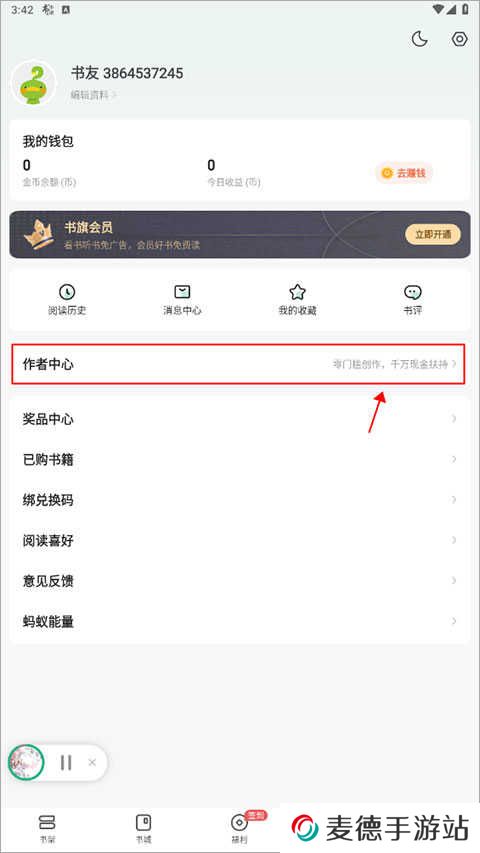Screen dimensions: 480x853
Task: Switch to the 书城 bookstore tab
Action: (x=143, y=828)
